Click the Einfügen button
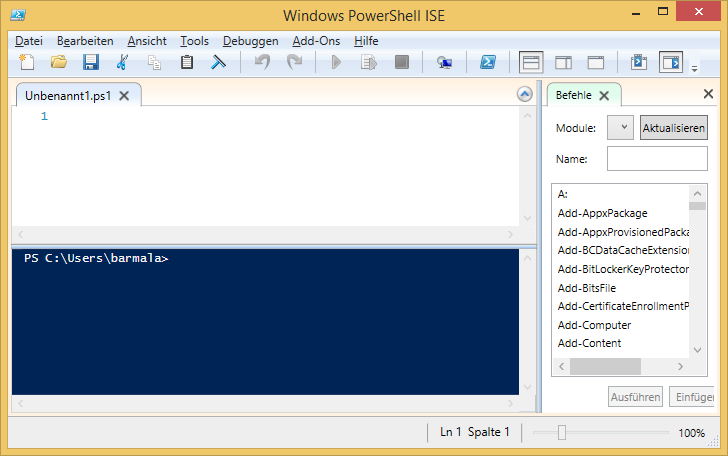This screenshot has height=456, width=728. [x=692, y=397]
